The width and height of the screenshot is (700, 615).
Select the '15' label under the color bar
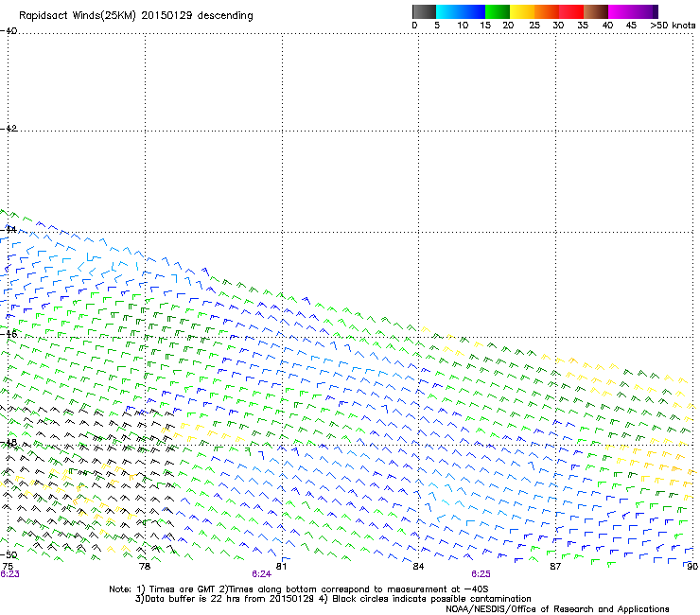pyautogui.click(x=485, y=26)
